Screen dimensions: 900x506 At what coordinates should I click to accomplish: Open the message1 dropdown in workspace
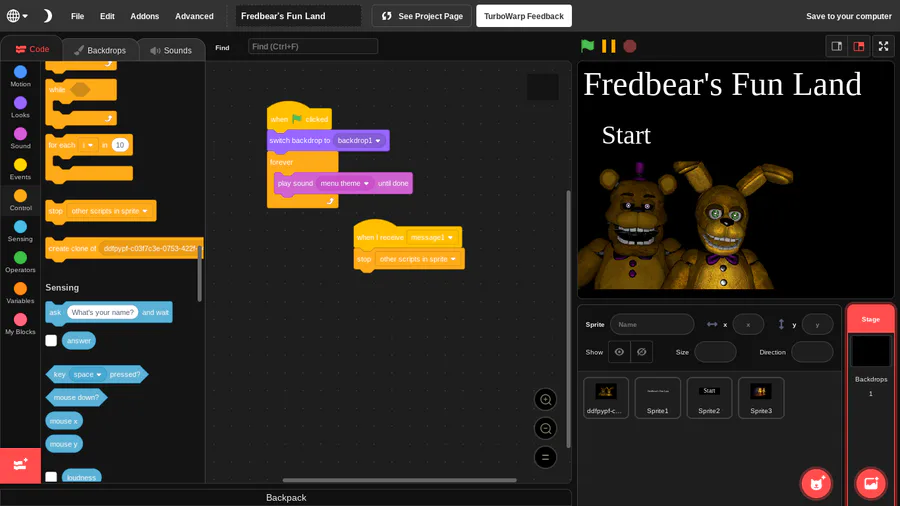click(x=432, y=238)
